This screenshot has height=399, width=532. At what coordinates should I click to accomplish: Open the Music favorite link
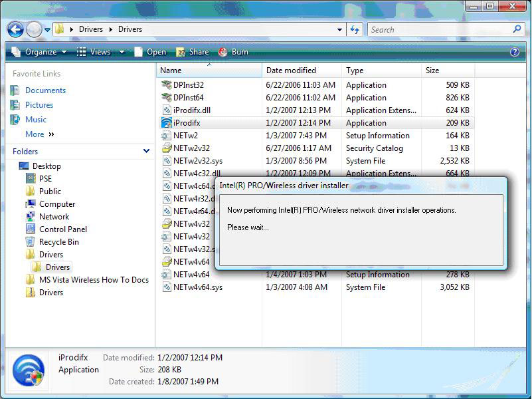point(36,120)
